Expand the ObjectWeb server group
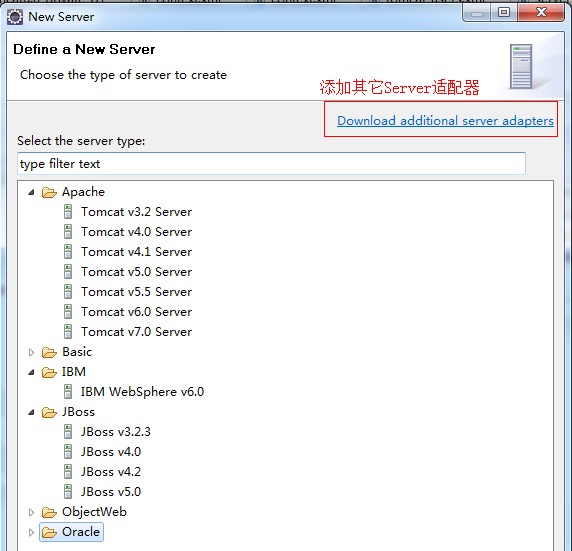Screen dimensions: 572x551 click(x=31, y=512)
